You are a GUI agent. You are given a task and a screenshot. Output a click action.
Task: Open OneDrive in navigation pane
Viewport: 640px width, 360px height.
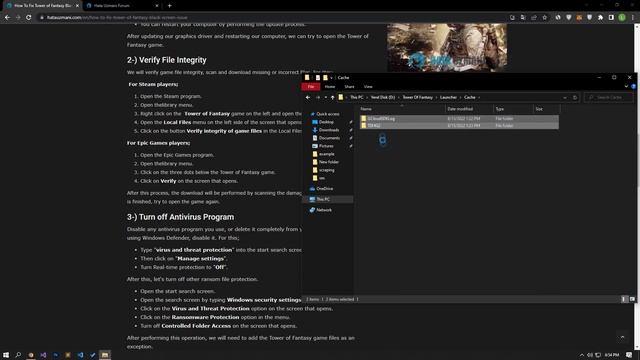coord(324,189)
